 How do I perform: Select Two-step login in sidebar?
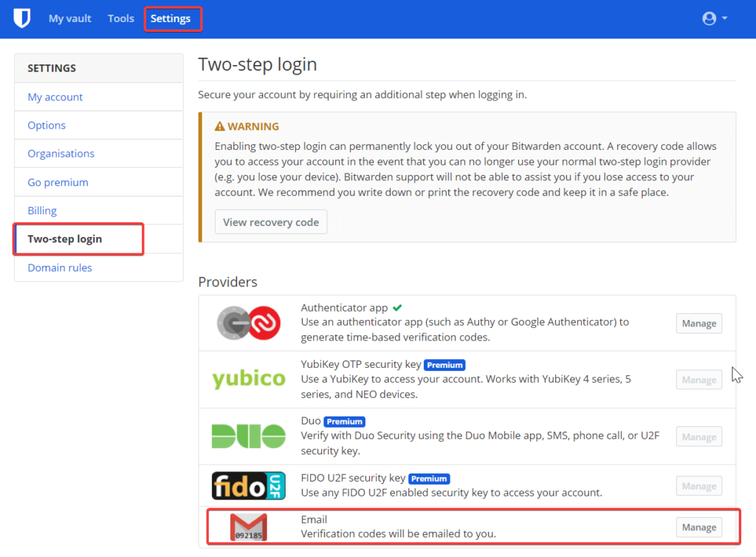[x=99, y=239]
